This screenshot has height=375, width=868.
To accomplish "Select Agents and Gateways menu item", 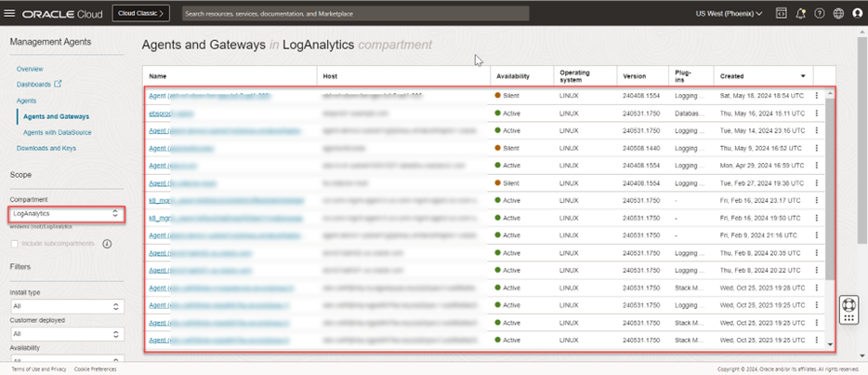I will (x=56, y=117).
